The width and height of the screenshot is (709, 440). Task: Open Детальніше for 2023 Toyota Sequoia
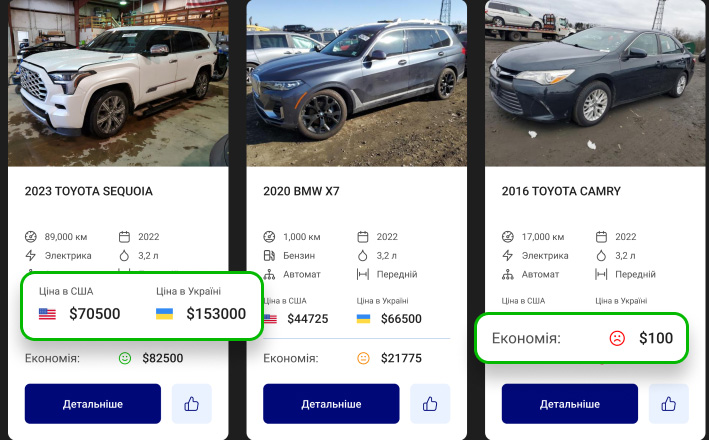pos(93,404)
